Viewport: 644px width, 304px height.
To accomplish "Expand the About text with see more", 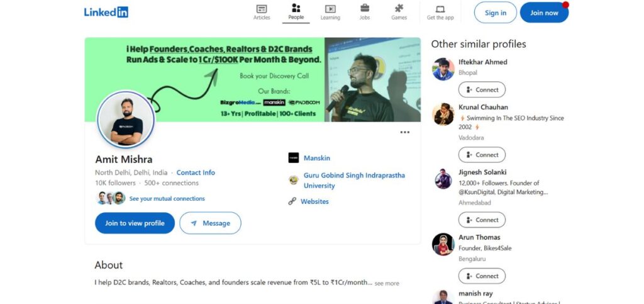I will pyautogui.click(x=387, y=283).
